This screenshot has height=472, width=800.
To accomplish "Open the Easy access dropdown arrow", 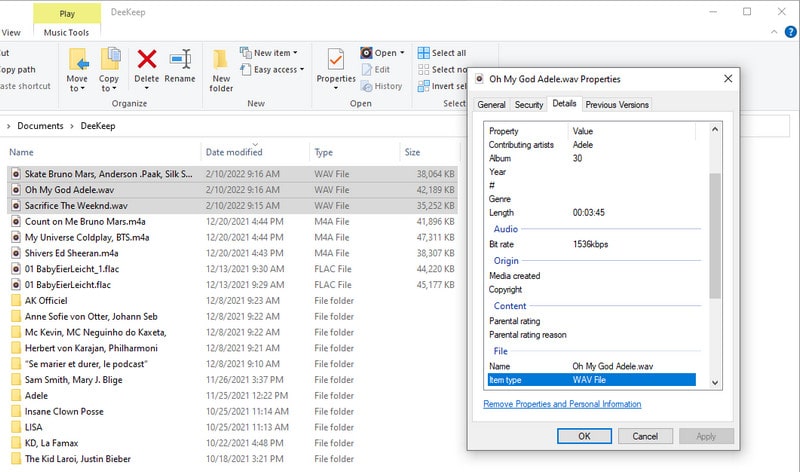I will point(302,69).
